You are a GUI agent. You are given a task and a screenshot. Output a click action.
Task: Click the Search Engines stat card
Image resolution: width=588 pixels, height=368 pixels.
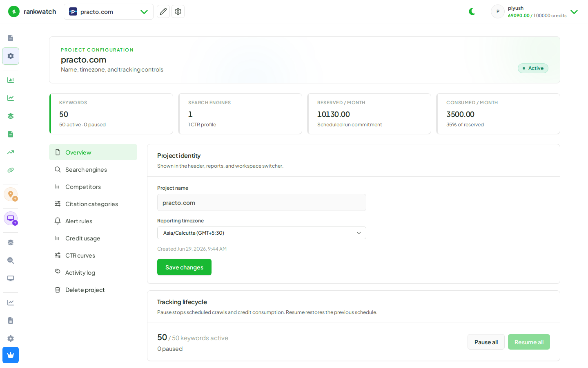[x=240, y=114]
